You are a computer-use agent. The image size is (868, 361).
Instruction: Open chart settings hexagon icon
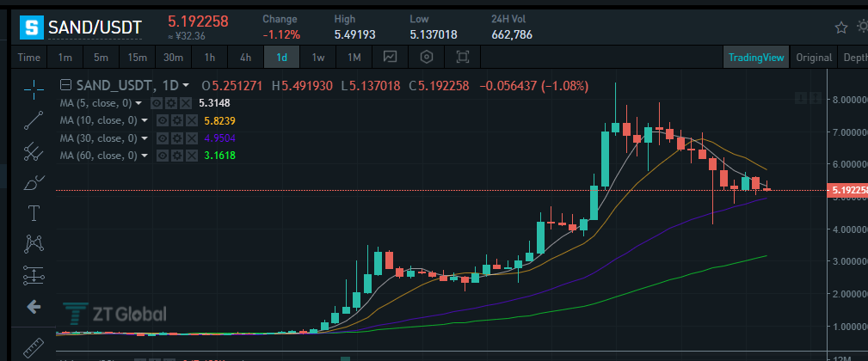426,57
